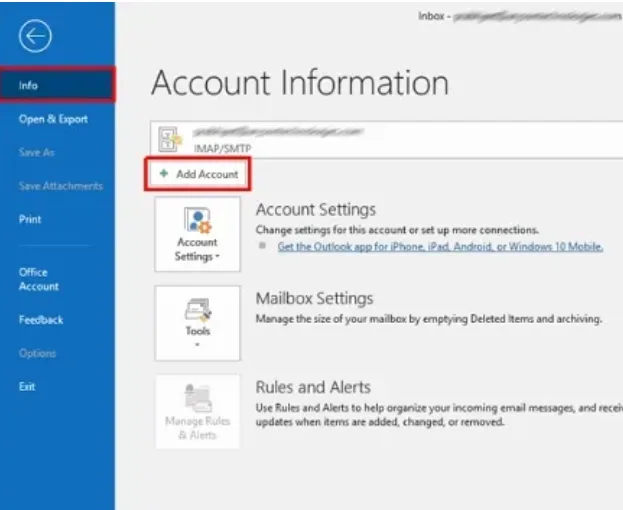The height and width of the screenshot is (510, 623).
Task: Click the Manage Rules & Alerts icon
Action: pyautogui.click(x=197, y=398)
